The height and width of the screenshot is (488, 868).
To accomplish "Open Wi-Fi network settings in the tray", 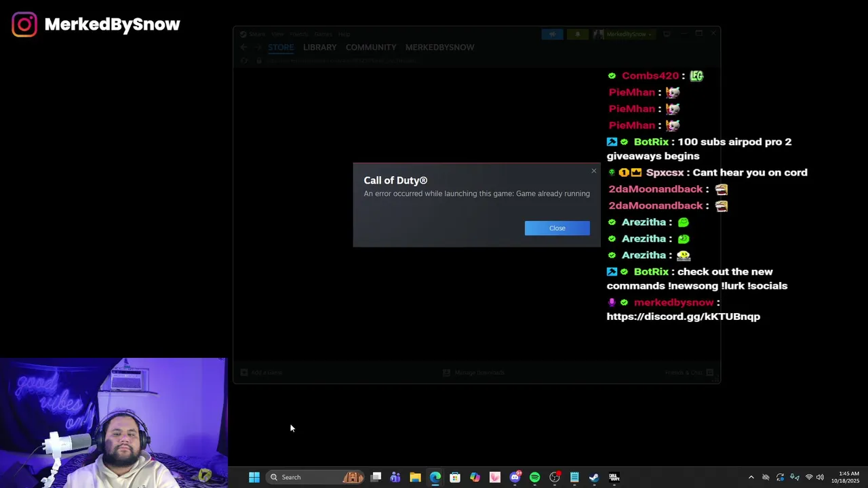I will tap(809, 477).
